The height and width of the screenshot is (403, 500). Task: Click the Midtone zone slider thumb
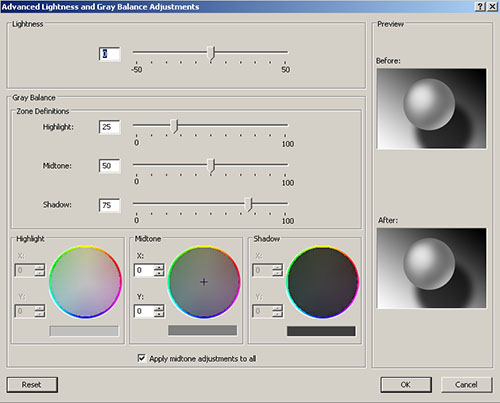(x=211, y=165)
